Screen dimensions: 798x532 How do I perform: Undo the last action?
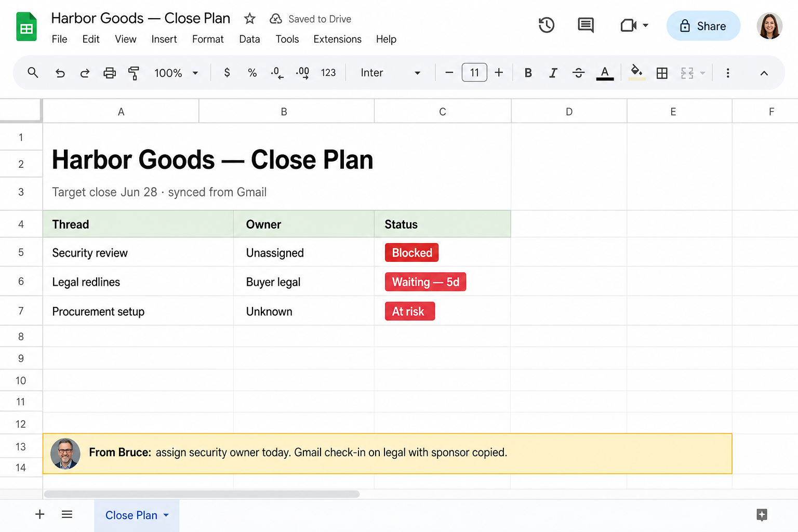click(60, 73)
